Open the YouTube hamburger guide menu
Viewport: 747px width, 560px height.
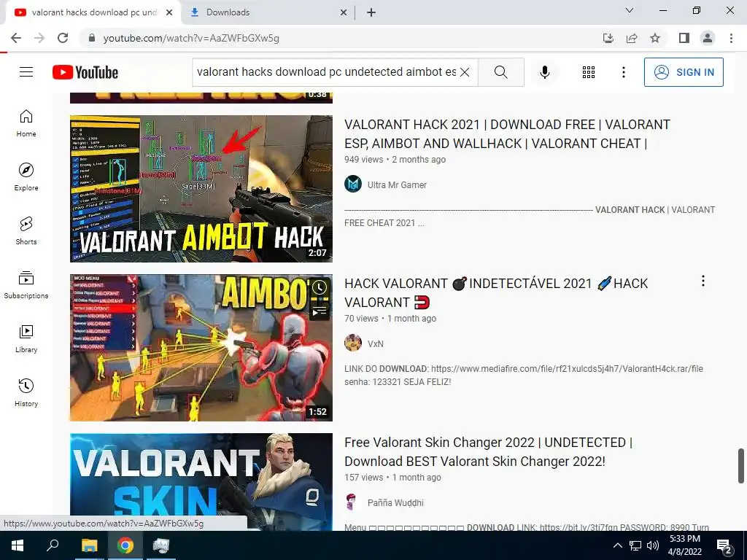(26, 72)
